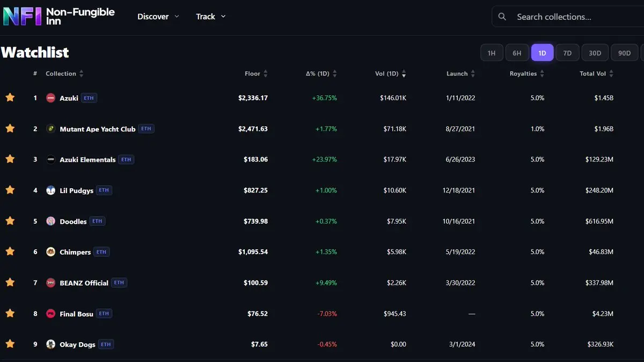This screenshot has height=362, width=644.
Task: Open the Final Bosu collection link
Action: pyautogui.click(x=76, y=314)
